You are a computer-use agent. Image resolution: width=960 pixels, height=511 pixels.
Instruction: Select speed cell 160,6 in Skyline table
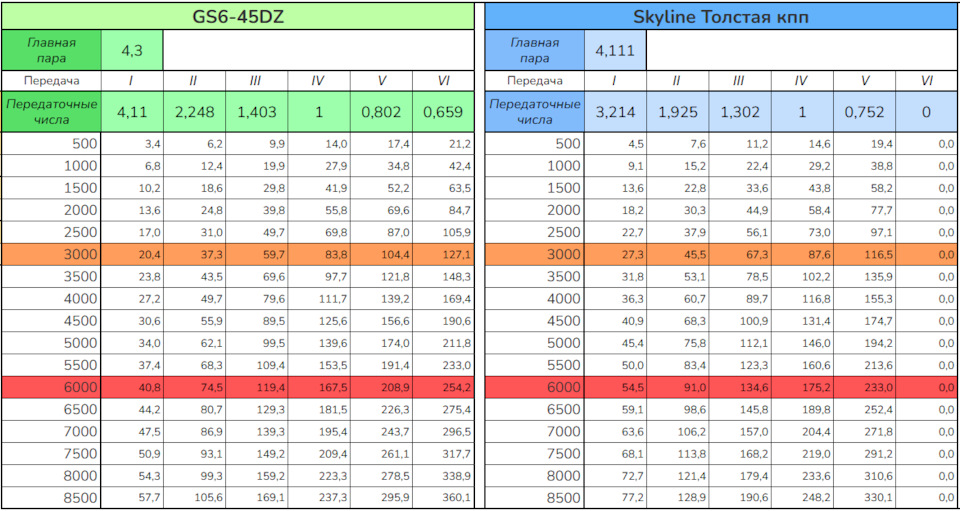802,365
